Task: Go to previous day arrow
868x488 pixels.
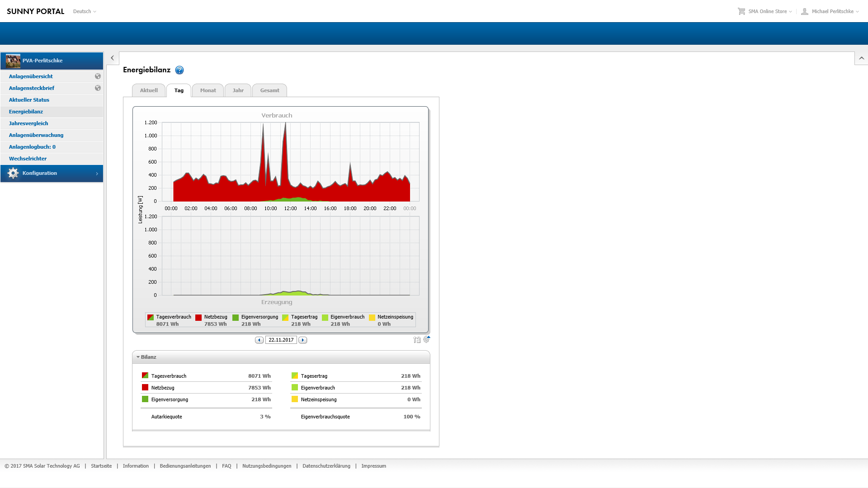Action: point(259,340)
